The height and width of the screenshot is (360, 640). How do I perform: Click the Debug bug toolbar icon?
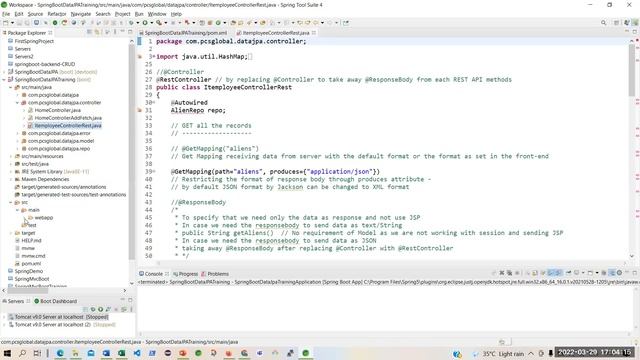click(131, 23)
